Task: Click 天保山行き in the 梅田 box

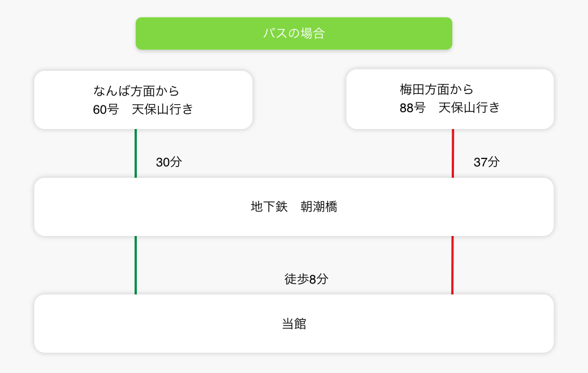Action: 469,108
